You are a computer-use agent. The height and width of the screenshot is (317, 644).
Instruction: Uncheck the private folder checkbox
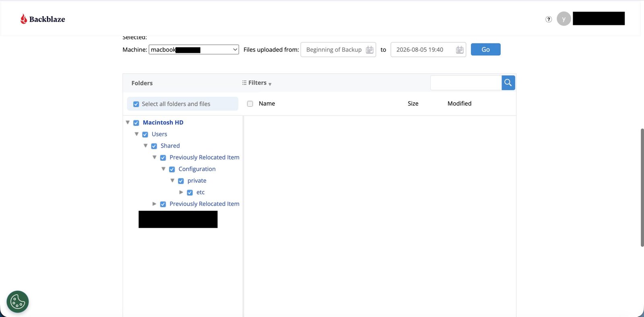point(181,181)
